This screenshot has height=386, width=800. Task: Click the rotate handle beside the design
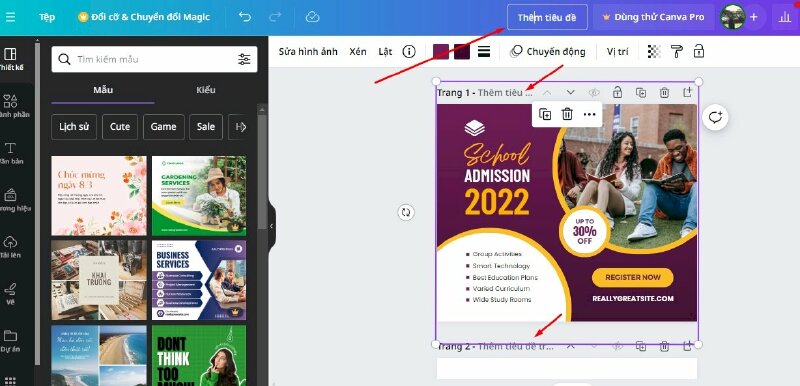point(406,212)
